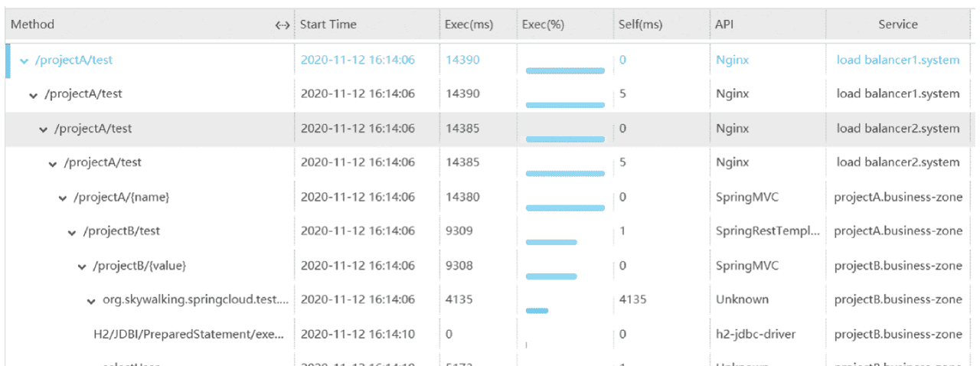Collapse the /projectB/{value} span chevron
The height and width of the screenshot is (366, 980).
click(82, 266)
